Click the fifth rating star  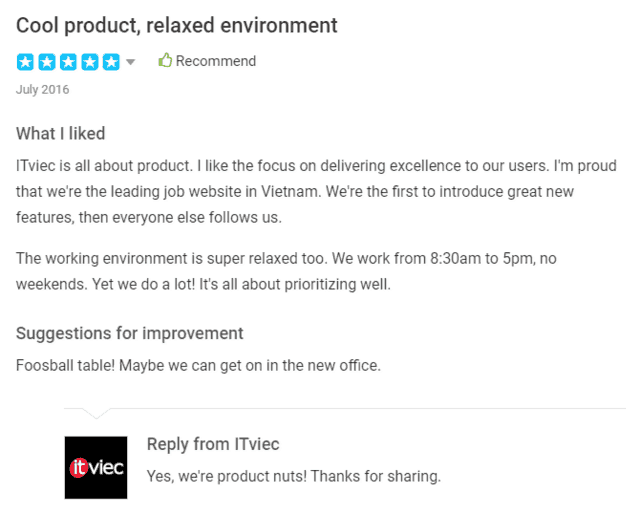pos(111,62)
